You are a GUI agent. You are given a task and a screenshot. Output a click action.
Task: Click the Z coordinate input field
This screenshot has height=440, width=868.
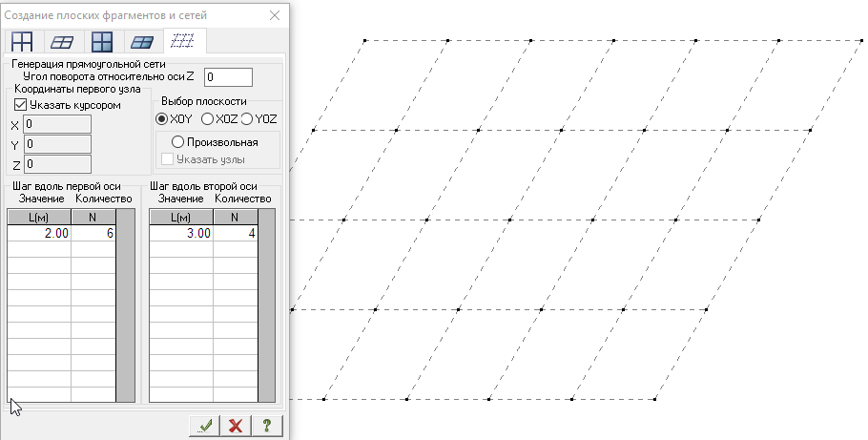tap(57, 164)
